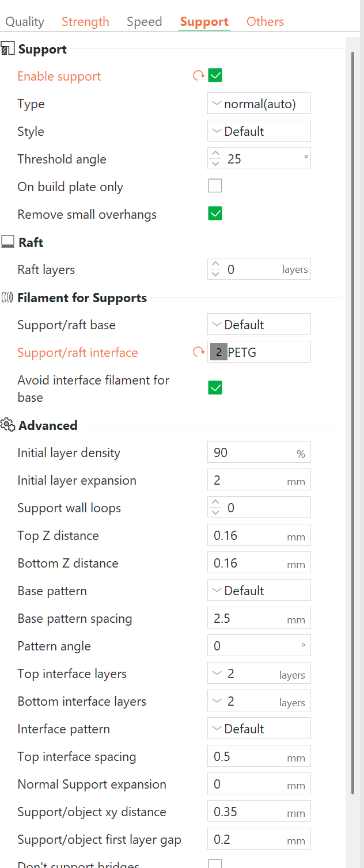Click the Advanced section heading
Viewport: 364px width, 868px height.
[x=48, y=425]
